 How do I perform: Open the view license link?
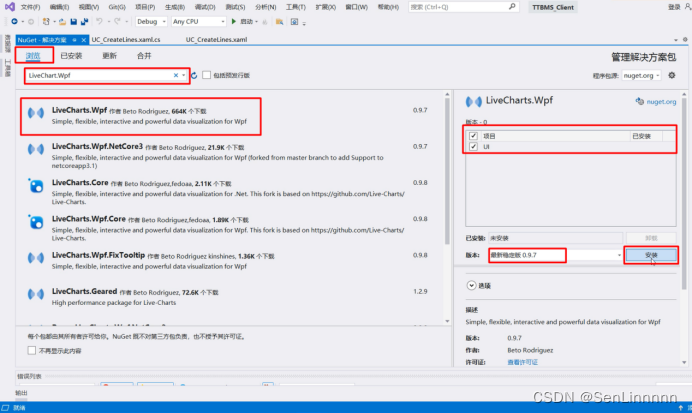(523, 362)
